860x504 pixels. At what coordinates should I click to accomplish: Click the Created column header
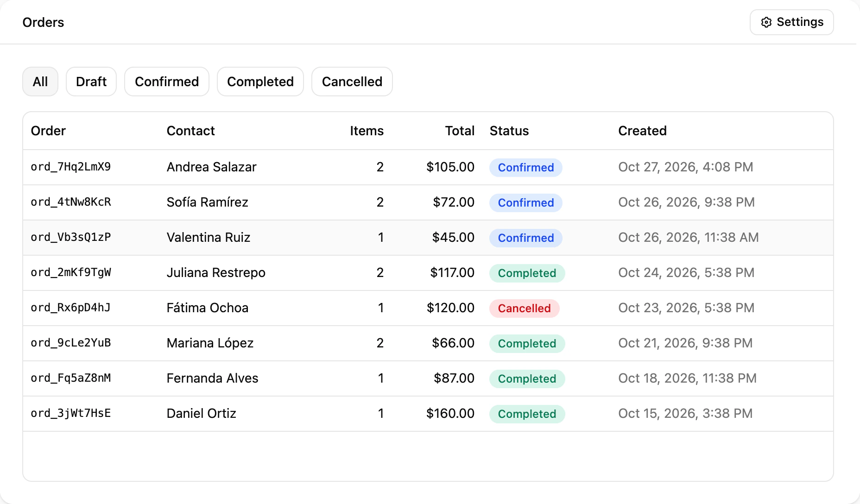coord(642,131)
